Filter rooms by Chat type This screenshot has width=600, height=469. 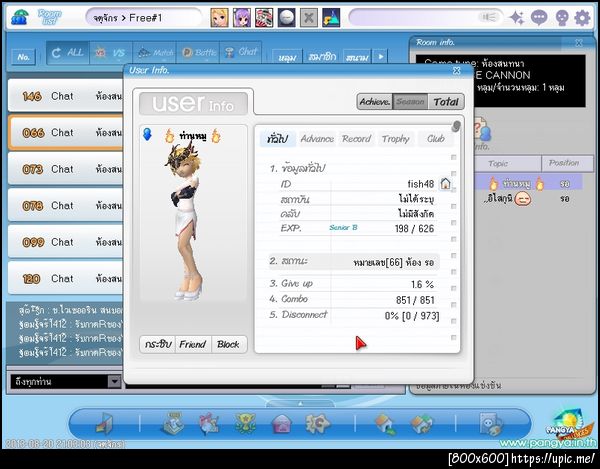241,53
